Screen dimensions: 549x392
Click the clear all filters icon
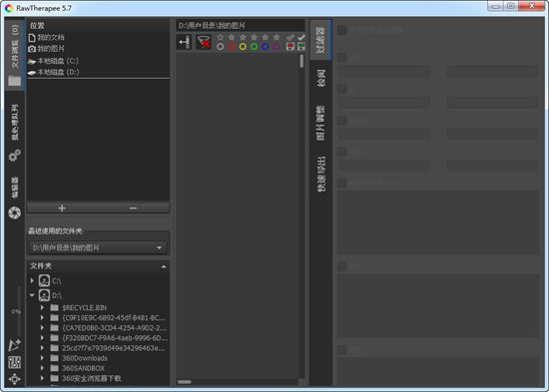[x=204, y=42]
